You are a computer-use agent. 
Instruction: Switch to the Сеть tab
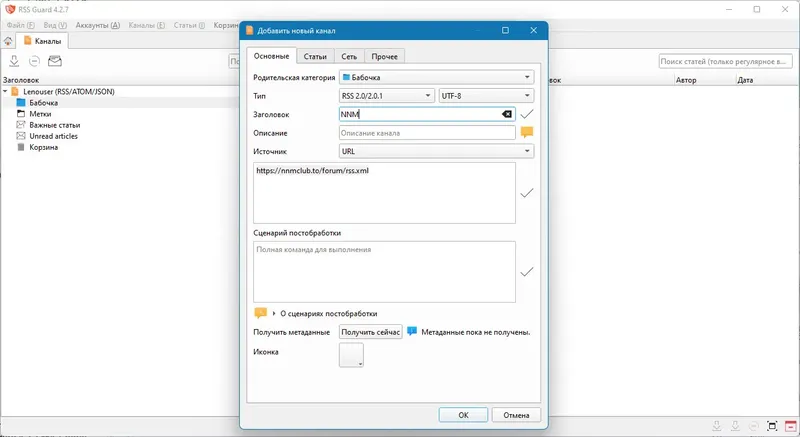pyautogui.click(x=349, y=57)
